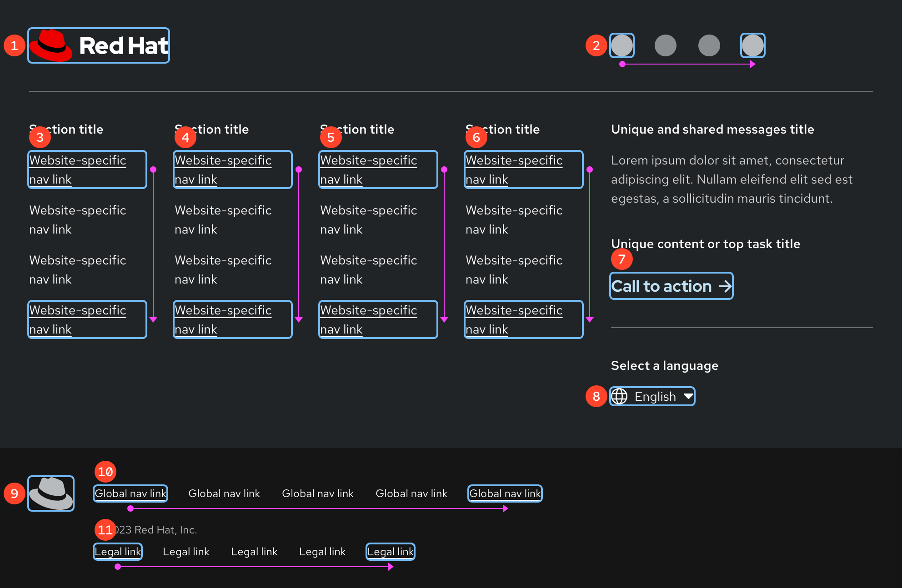Click the first social media circle icon
The width and height of the screenshot is (902, 588).
click(622, 45)
